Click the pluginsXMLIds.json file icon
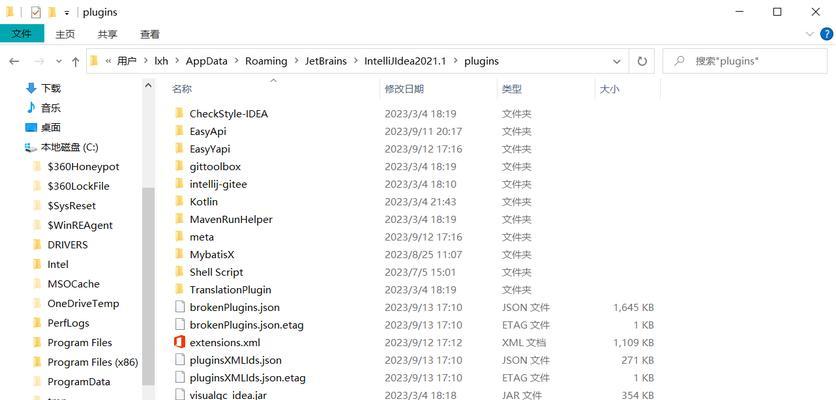 click(x=180, y=360)
